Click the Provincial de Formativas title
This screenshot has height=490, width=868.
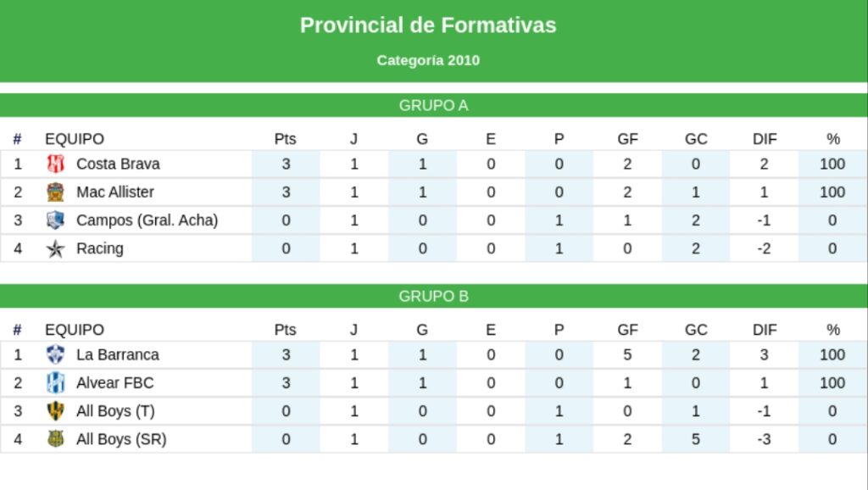428,25
